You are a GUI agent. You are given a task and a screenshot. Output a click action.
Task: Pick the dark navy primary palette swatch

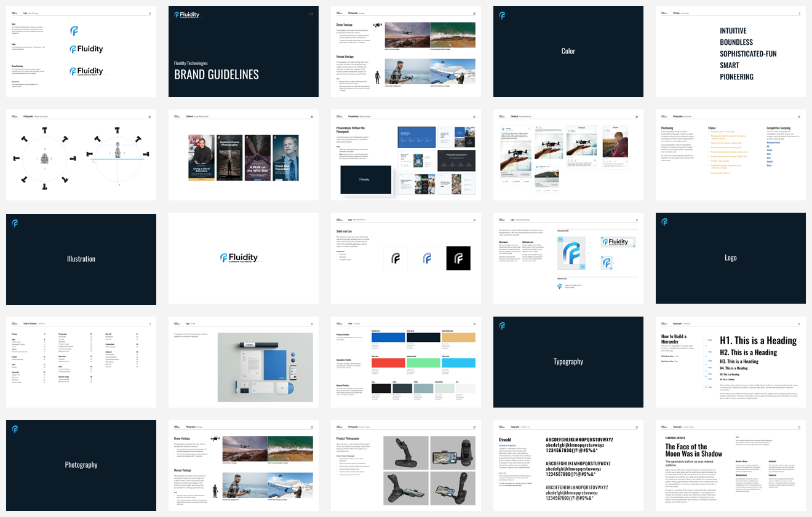click(x=423, y=337)
